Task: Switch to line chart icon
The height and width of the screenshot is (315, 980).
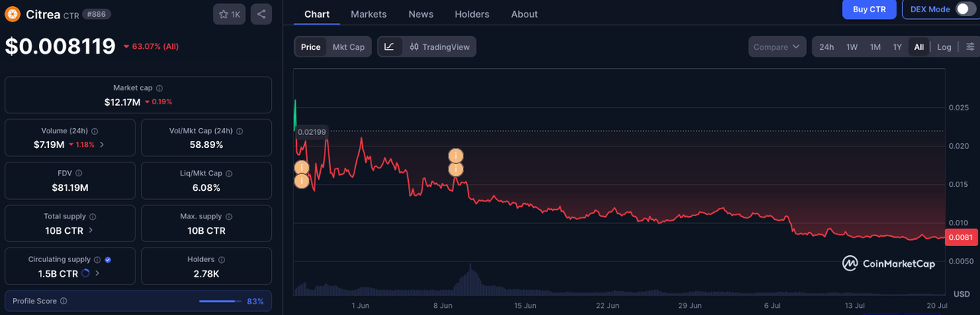Action: (389, 47)
